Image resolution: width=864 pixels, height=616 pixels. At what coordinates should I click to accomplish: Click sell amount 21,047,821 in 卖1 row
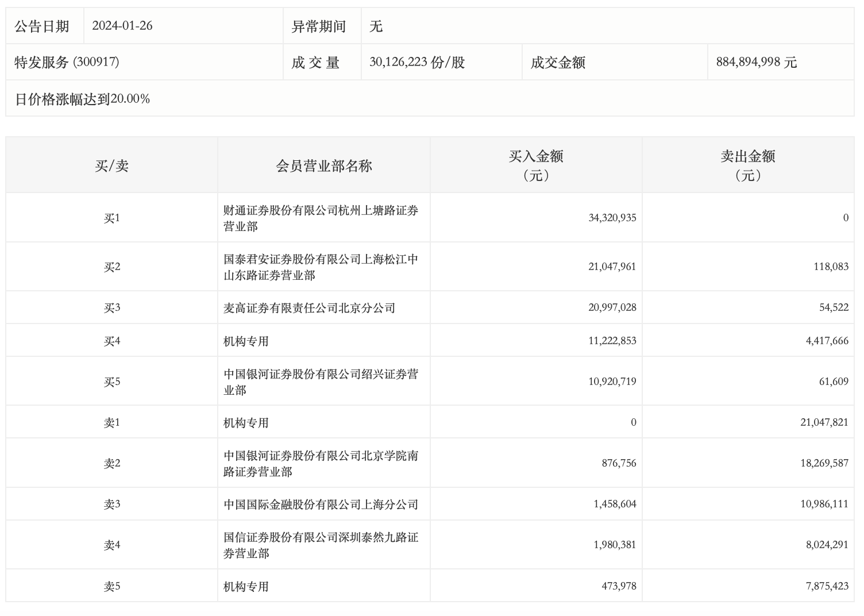(824, 422)
